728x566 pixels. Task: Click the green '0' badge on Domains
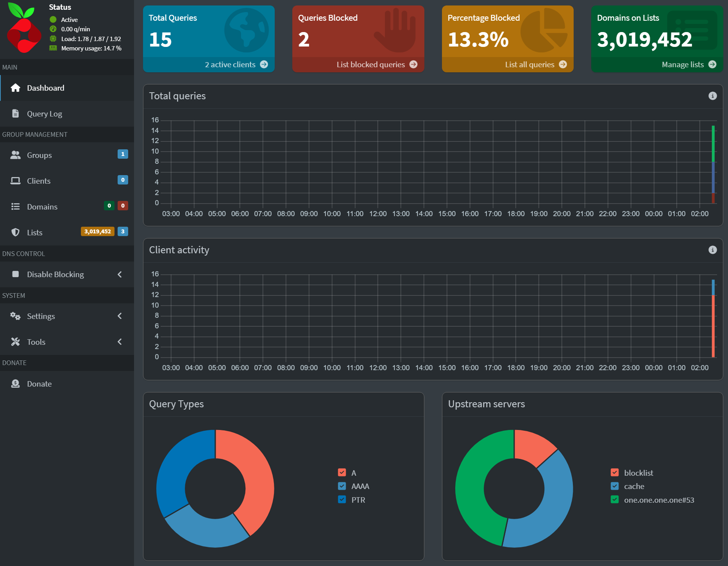(x=109, y=206)
